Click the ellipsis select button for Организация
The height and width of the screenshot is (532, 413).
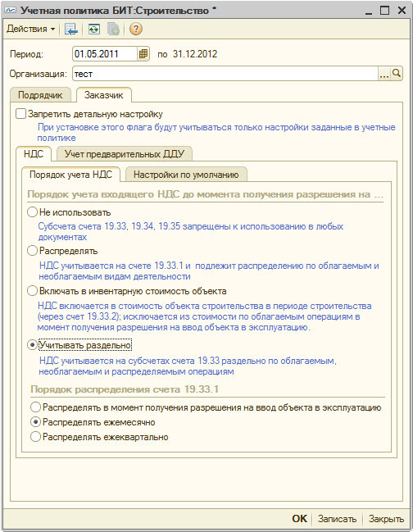[383, 74]
